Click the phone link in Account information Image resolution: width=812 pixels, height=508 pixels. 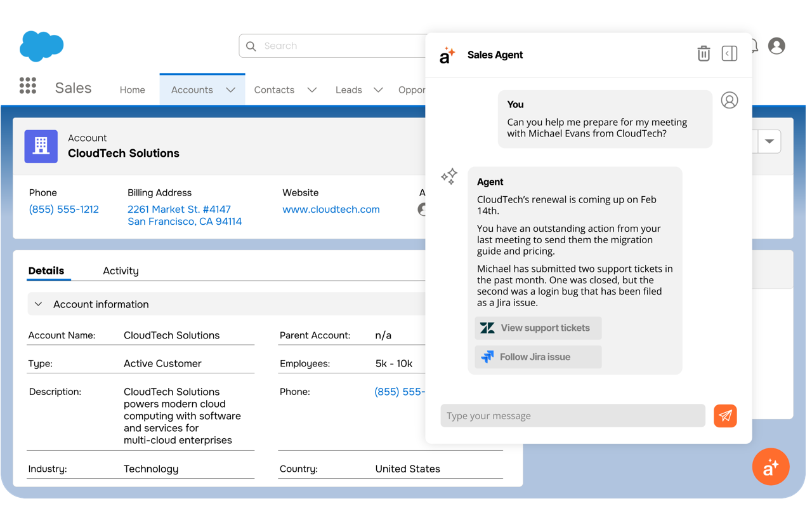click(400, 392)
